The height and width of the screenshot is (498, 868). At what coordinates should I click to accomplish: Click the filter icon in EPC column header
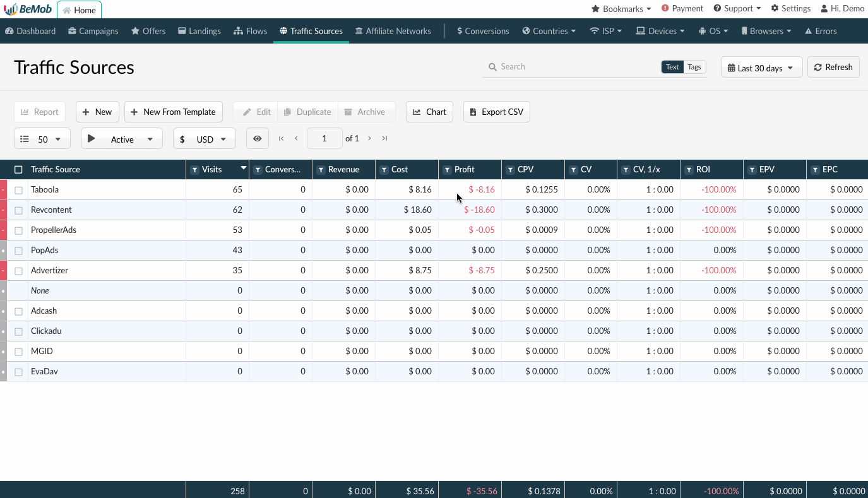click(x=815, y=170)
